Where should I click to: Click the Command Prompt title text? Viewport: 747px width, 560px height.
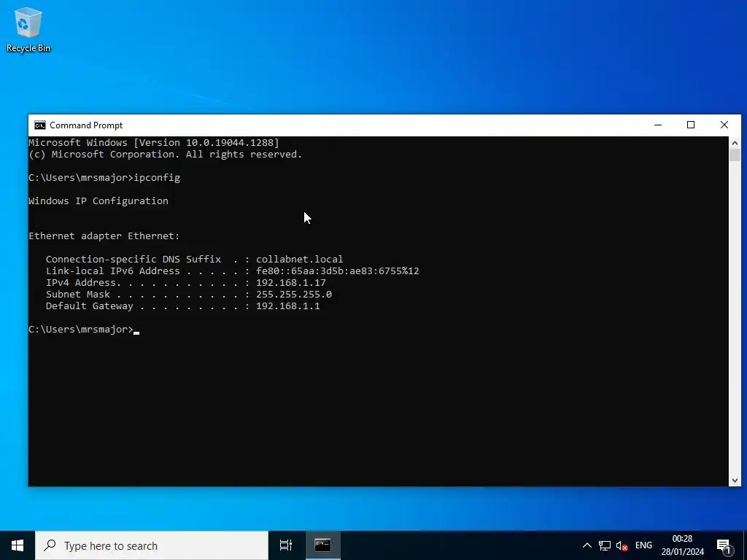click(86, 125)
